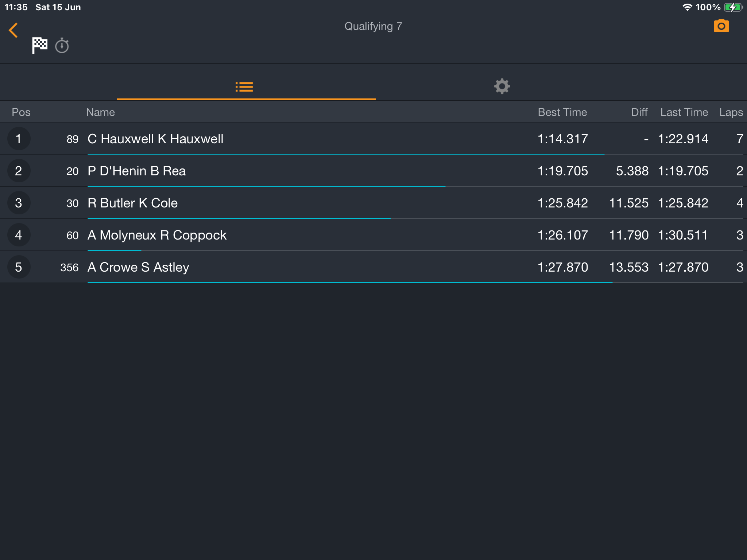747x560 pixels.
Task: Click diff value 11.790
Action: [x=629, y=235]
